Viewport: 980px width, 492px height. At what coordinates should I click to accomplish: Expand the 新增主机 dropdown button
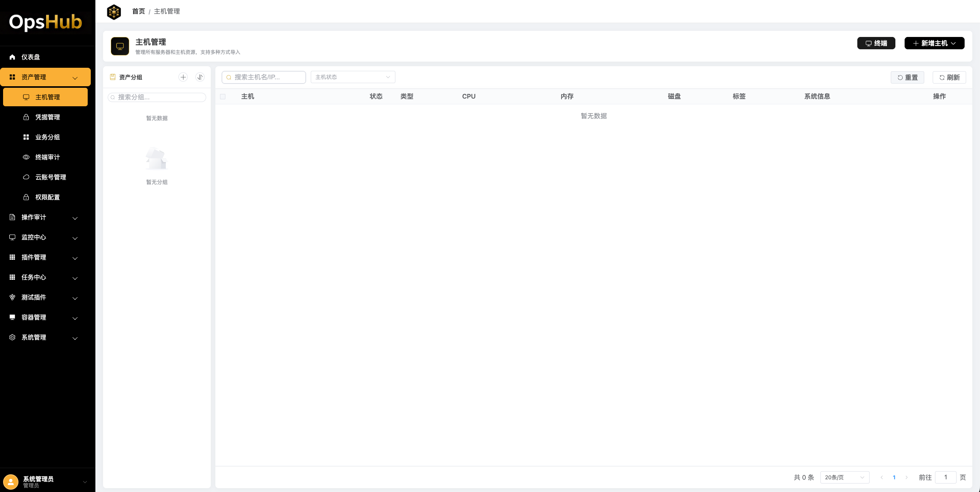coord(934,43)
